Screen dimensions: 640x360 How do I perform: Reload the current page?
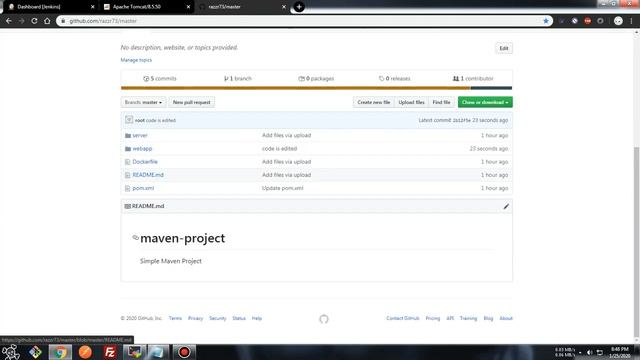34,21
